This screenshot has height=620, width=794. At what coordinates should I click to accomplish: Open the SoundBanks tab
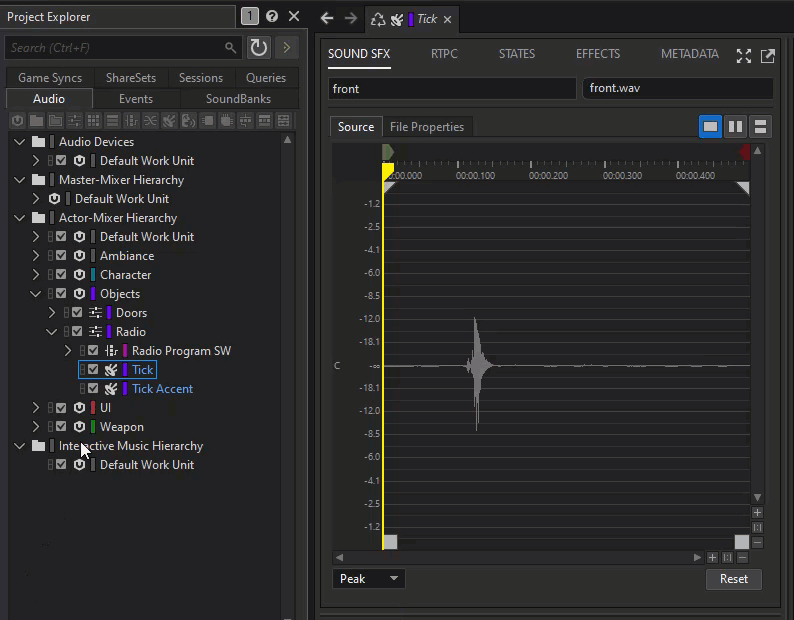238,99
